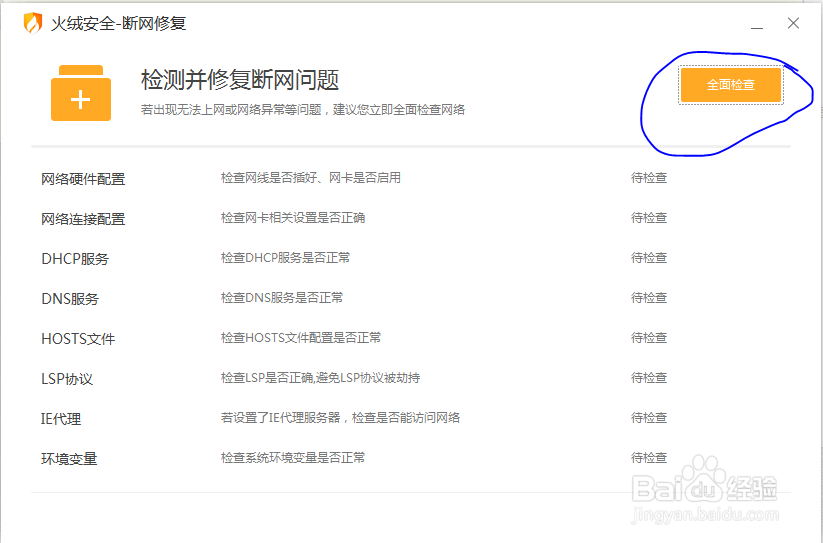Select the DNS服务 row label
The width and height of the screenshot is (823, 543).
coord(70,299)
